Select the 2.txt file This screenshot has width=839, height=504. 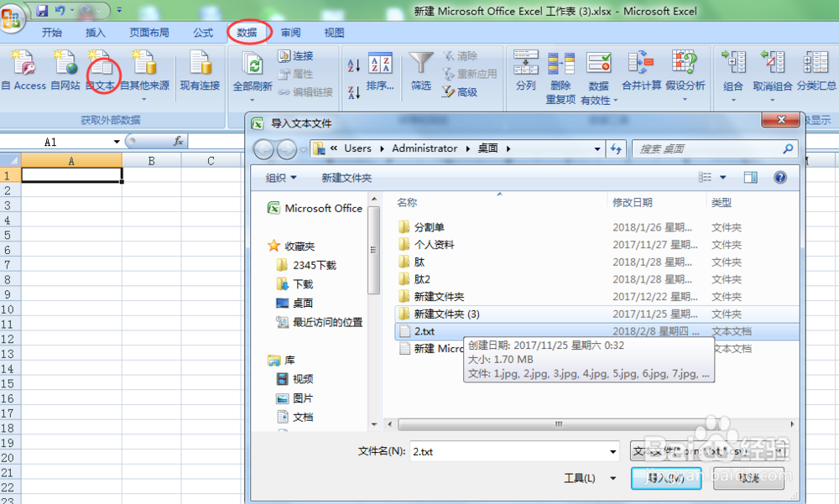tap(596, 331)
